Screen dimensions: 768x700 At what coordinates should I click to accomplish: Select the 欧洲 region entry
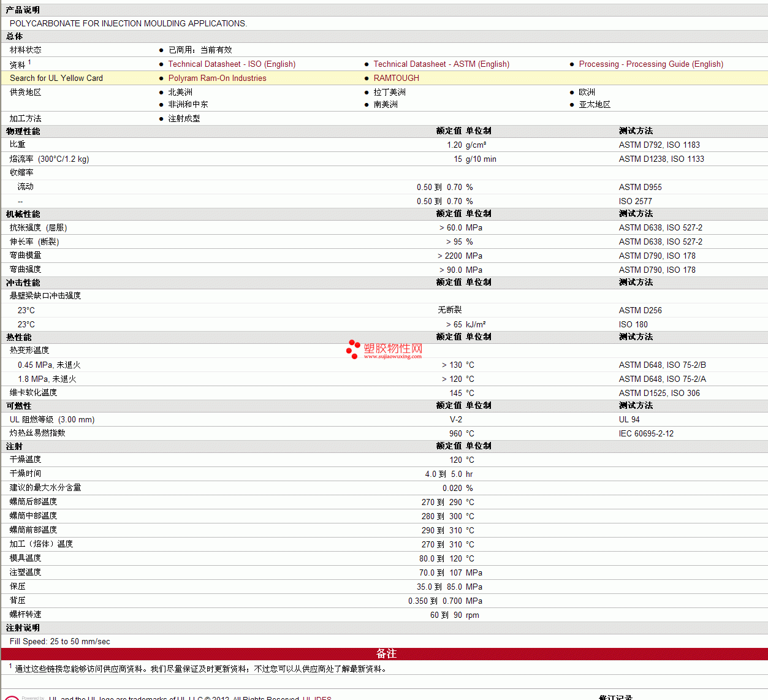[587, 92]
